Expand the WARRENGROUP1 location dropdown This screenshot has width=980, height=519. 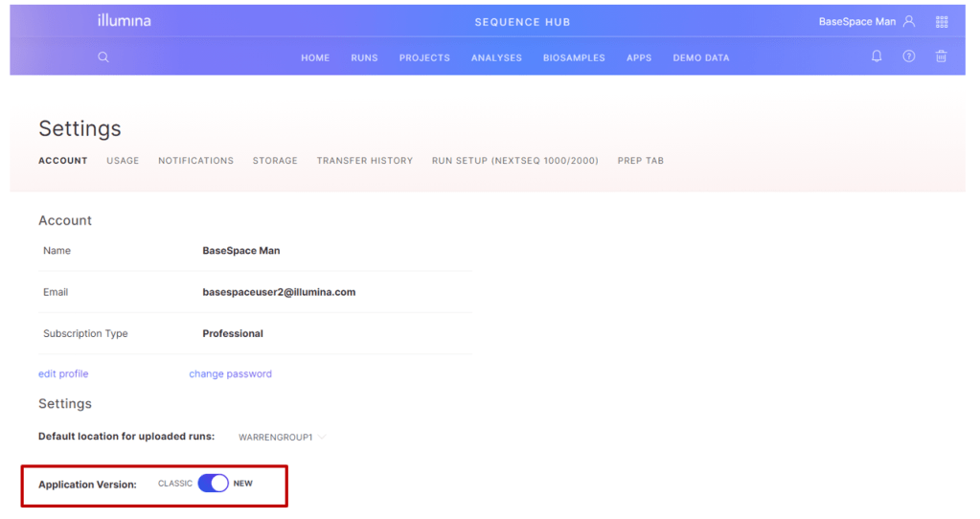282,438
